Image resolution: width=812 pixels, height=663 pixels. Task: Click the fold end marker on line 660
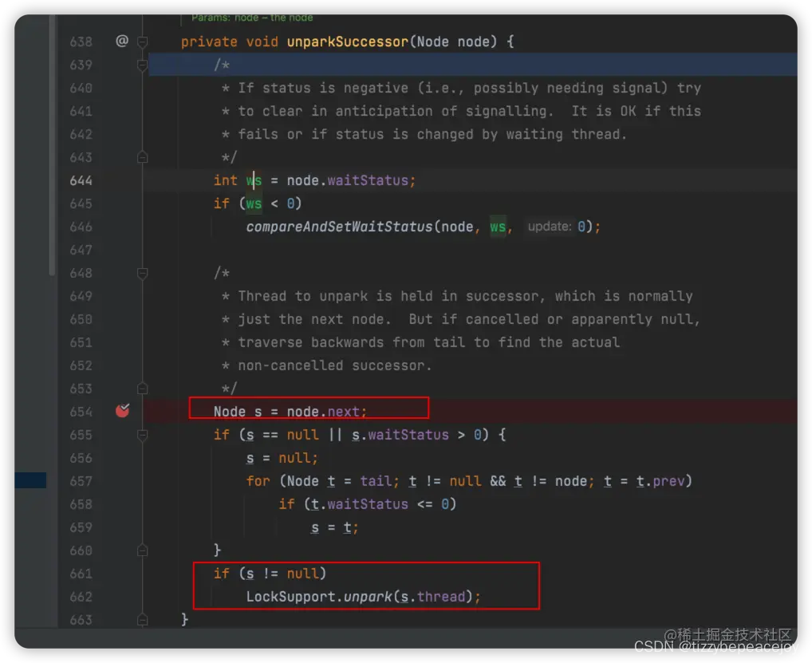click(x=143, y=550)
